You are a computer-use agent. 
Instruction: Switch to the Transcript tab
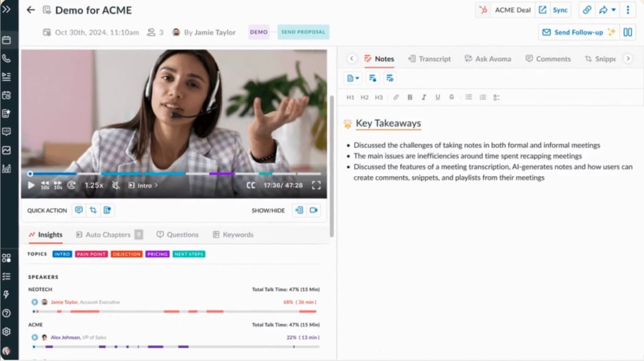pos(429,58)
